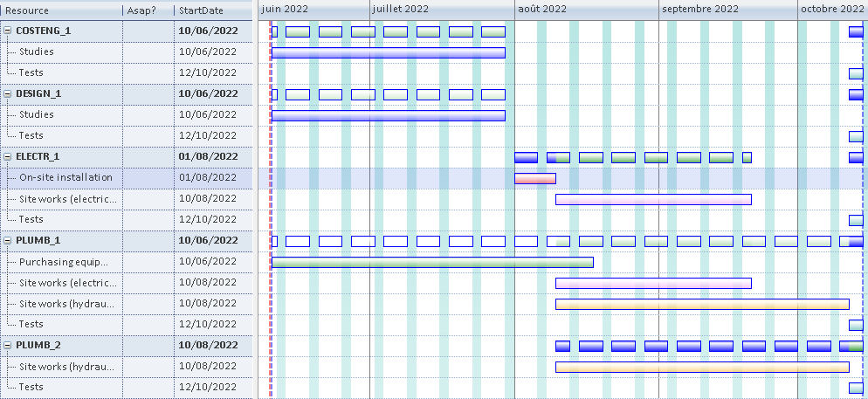The width and height of the screenshot is (868, 399).
Task: Sort by the Resource column header
Action: (x=61, y=10)
